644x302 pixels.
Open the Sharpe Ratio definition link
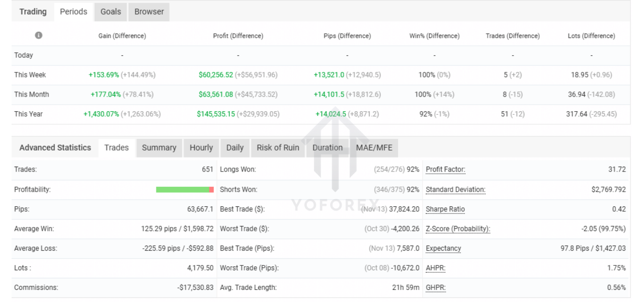[445, 209]
